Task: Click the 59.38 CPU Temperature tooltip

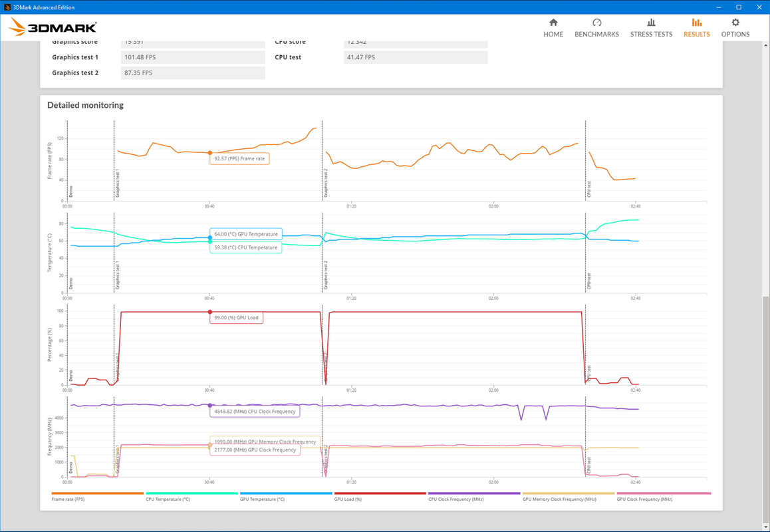Action: (x=246, y=247)
